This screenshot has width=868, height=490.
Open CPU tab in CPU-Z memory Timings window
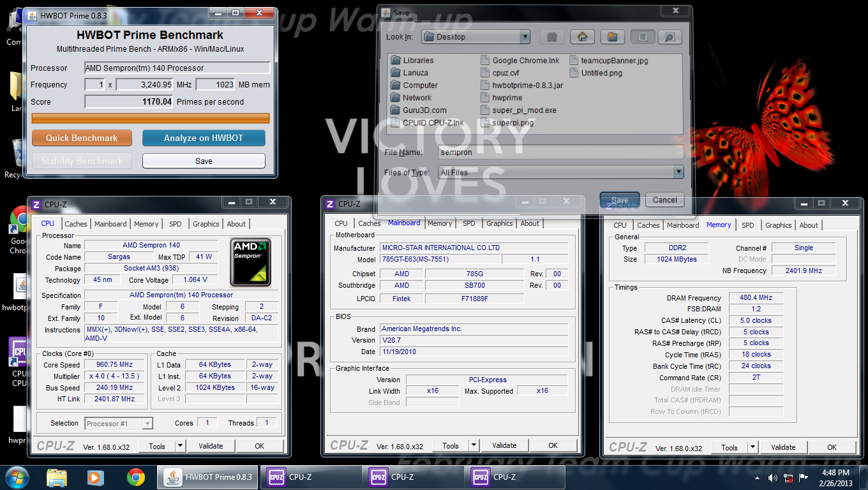tap(620, 225)
